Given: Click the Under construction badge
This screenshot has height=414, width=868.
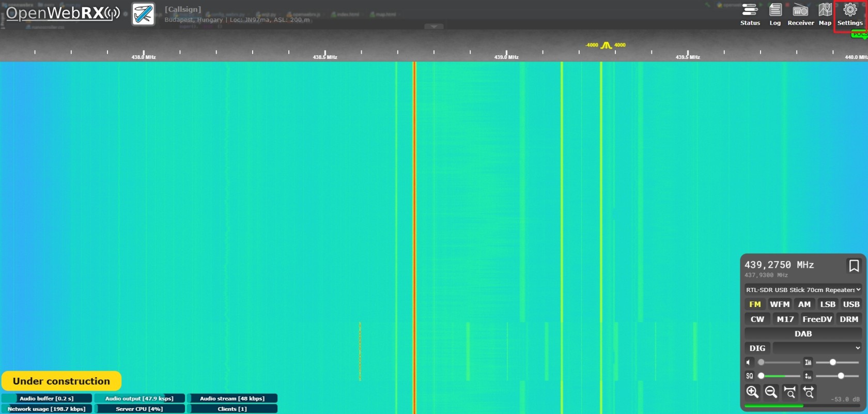Looking at the screenshot, I should pyautogui.click(x=61, y=381).
